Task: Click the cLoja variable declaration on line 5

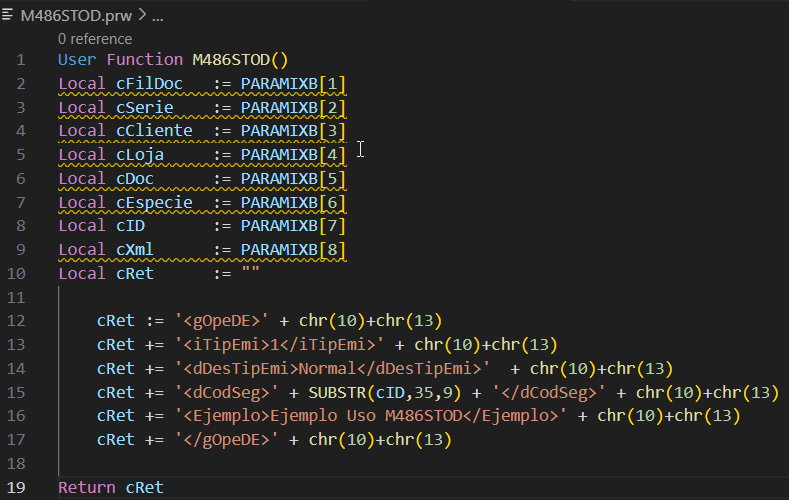Action: click(x=139, y=155)
